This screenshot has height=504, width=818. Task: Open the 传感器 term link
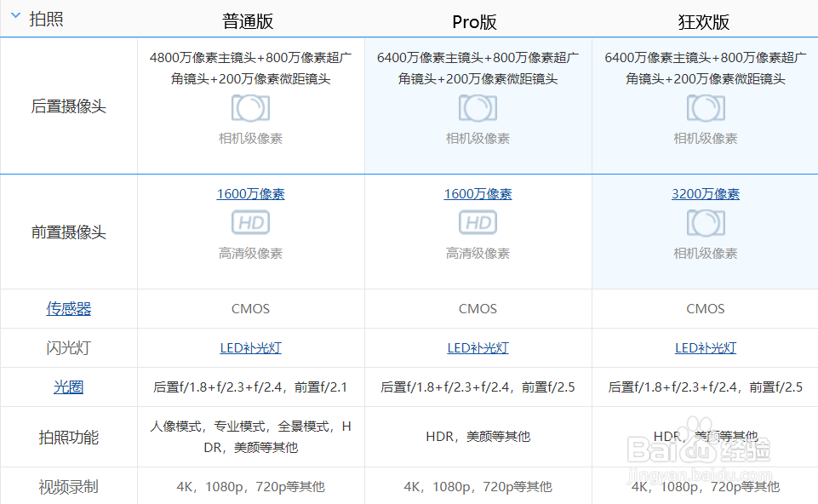[x=68, y=309]
